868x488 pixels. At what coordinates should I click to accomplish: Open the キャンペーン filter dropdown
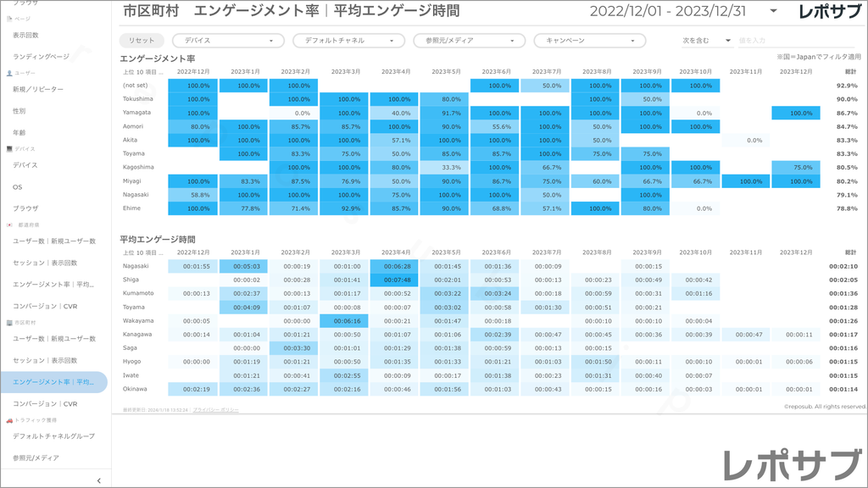[x=589, y=41]
